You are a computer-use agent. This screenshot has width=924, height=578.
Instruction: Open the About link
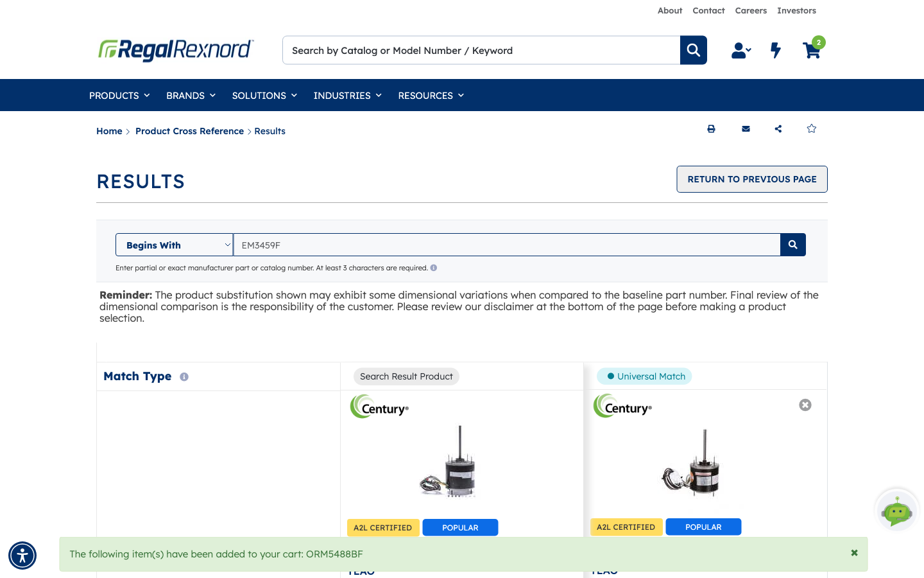[x=670, y=11]
